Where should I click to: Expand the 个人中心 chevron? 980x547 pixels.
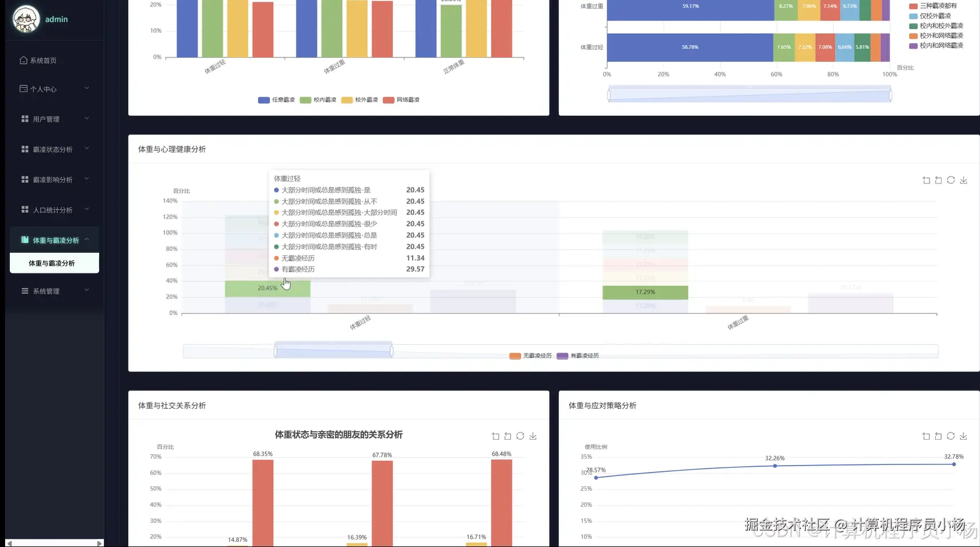click(87, 88)
